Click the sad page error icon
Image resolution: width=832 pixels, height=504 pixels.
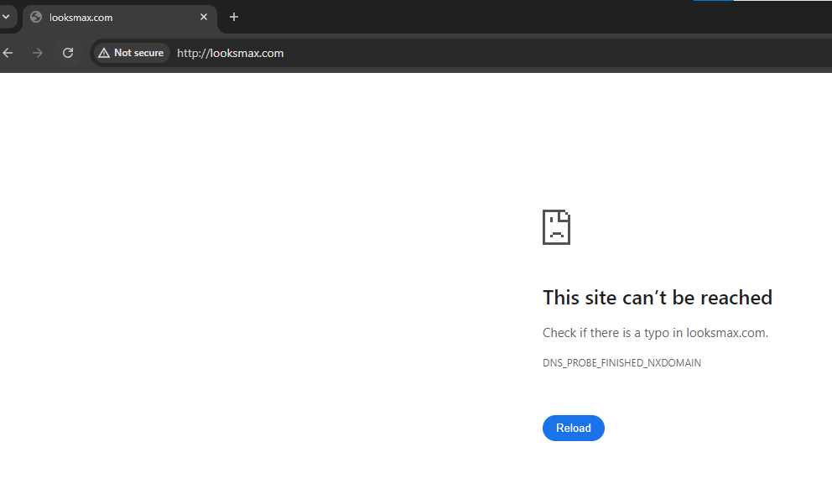point(556,227)
